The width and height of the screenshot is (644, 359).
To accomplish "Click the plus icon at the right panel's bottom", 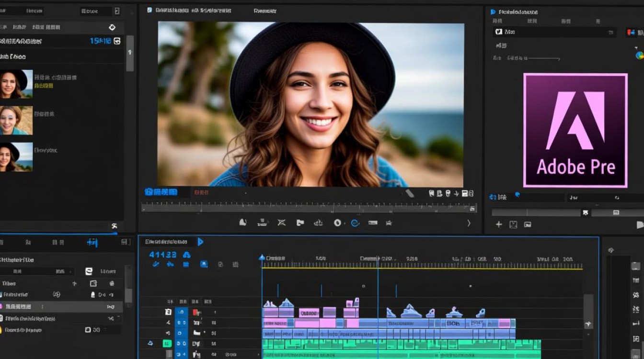I will click(499, 224).
